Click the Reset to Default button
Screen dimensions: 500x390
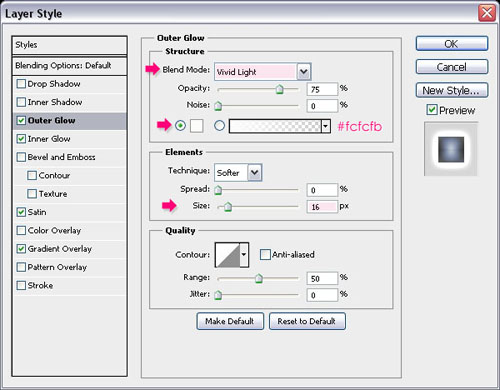307,321
